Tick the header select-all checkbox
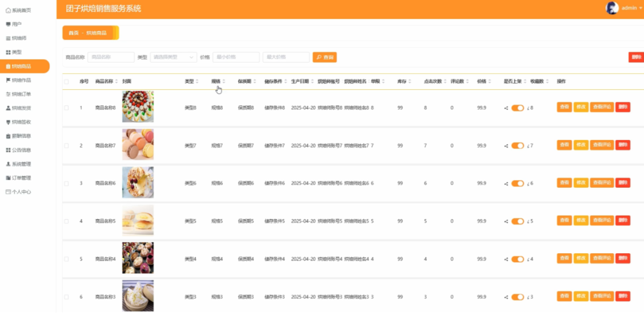Viewport: 644px width, 313px height. tap(67, 82)
